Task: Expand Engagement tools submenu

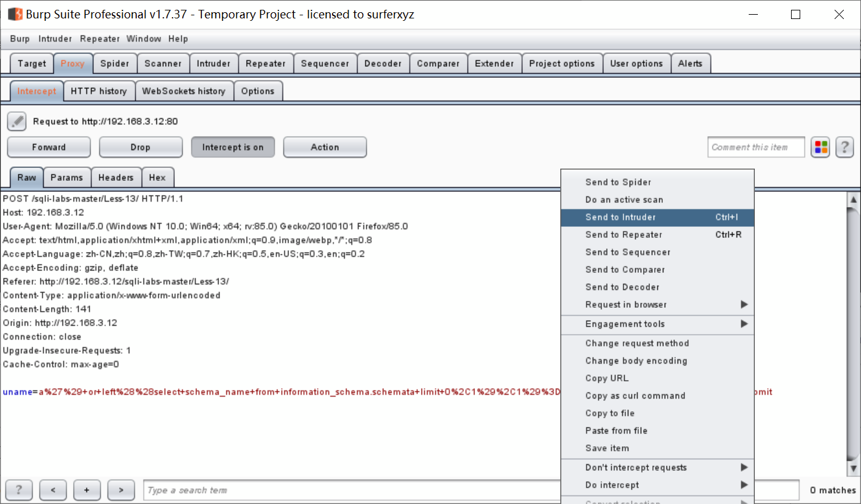Action: [657, 324]
